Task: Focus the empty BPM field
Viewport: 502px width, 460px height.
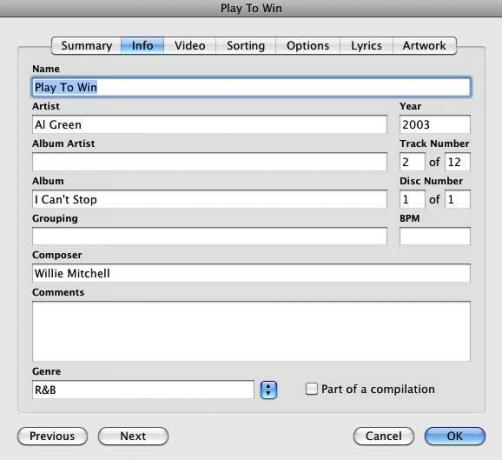Action: (x=435, y=236)
